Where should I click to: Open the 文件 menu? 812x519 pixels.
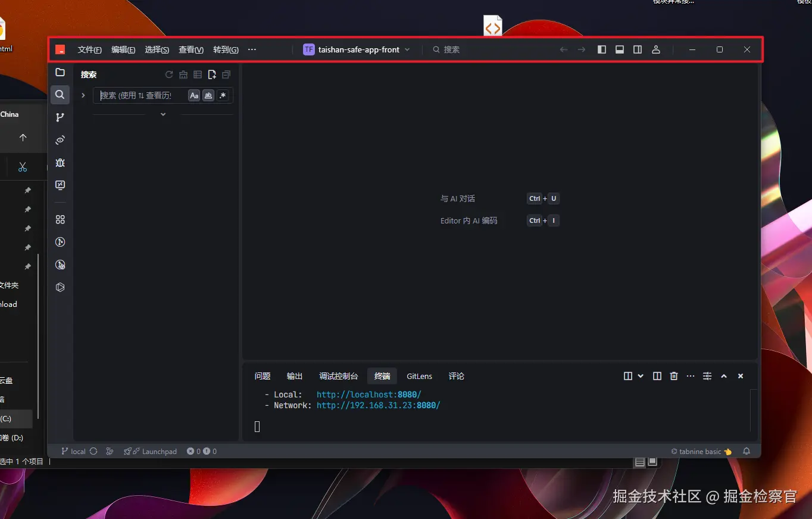tap(89, 49)
